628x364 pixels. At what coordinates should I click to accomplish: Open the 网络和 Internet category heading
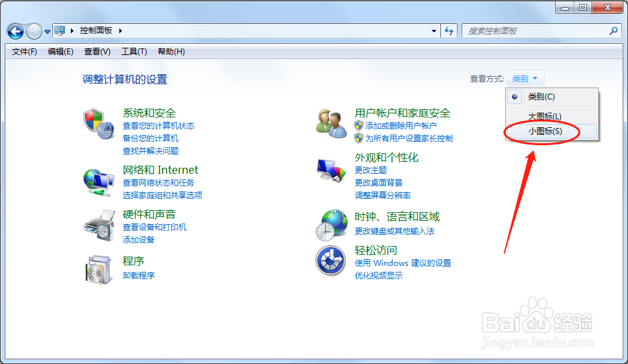point(160,170)
